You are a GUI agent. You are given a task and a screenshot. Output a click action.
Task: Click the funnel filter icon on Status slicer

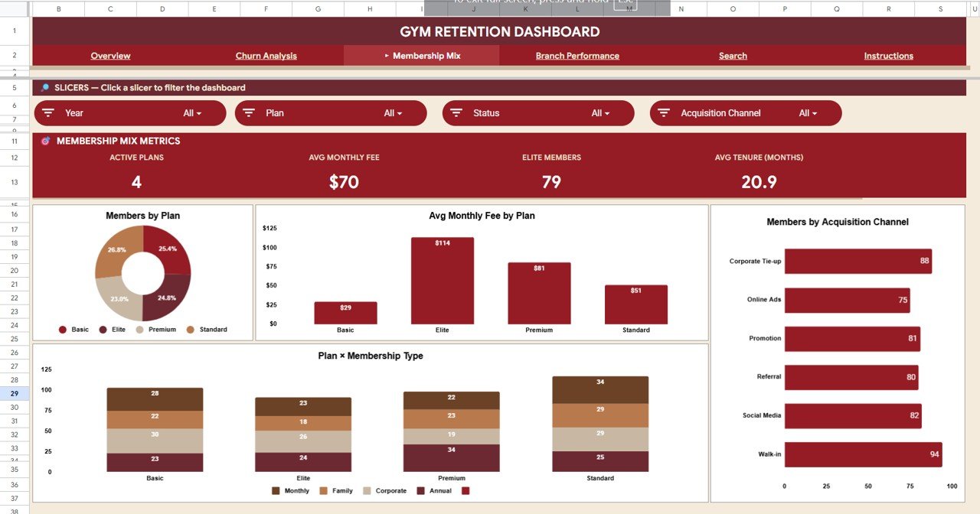(457, 112)
